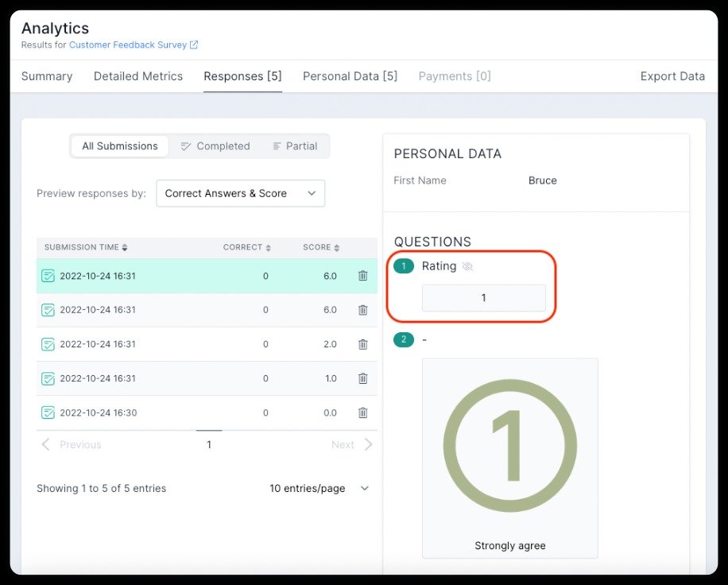Screen dimensions: 728x585
Task: Expand the Preview responses by dropdown chevron
Action: pyautogui.click(x=311, y=193)
